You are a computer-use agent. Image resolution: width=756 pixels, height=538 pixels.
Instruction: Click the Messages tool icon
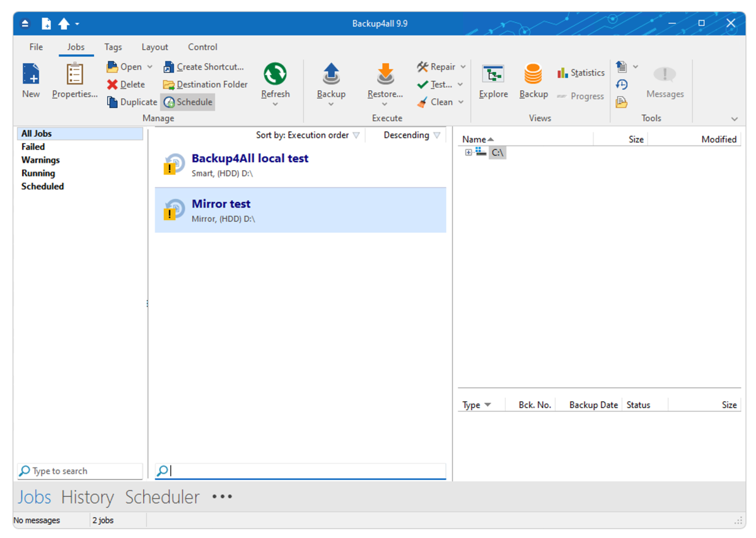[665, 74]
